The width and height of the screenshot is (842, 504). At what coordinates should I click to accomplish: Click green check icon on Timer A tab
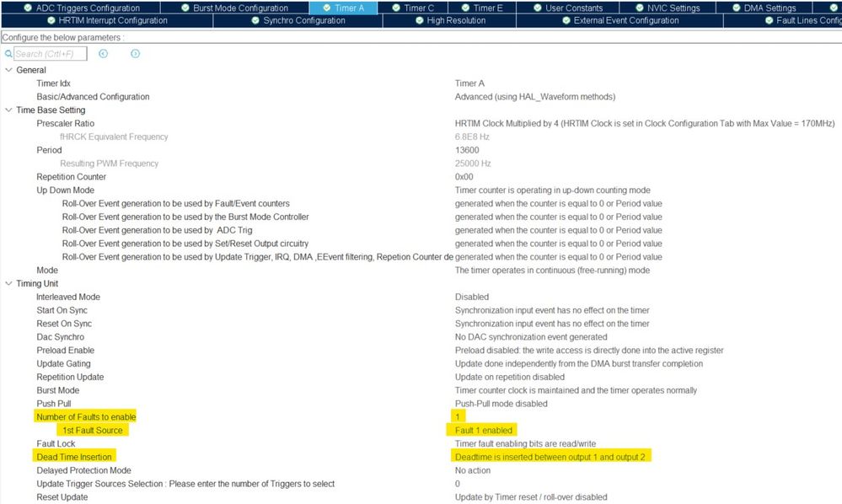pyautogui.click(x=326, y=8)
